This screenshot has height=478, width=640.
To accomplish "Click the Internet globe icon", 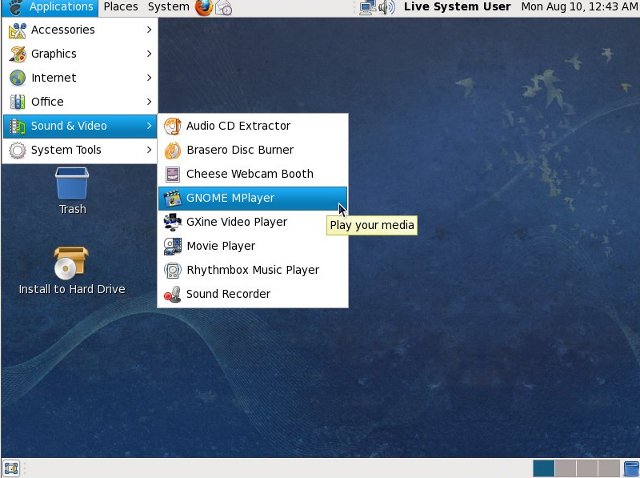I will (x=18, y=78).
